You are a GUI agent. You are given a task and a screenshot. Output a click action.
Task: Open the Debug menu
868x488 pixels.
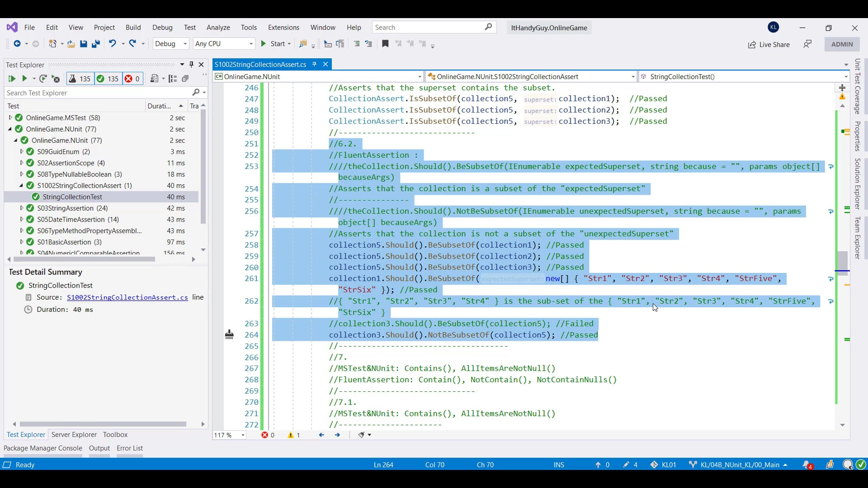[162, 28]
